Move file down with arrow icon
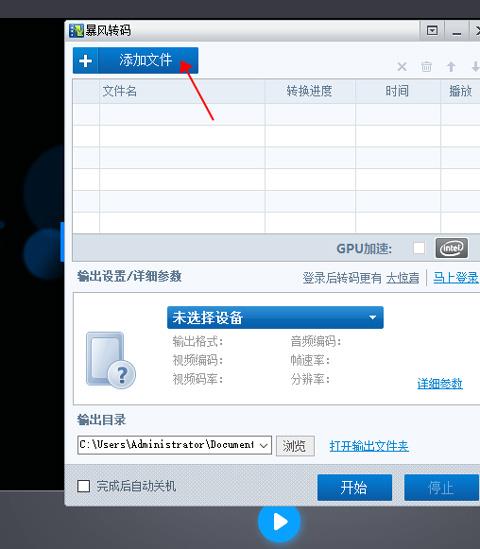Image resolution: width=480 pixels, height=549 pixels. [x=475, y=67]
